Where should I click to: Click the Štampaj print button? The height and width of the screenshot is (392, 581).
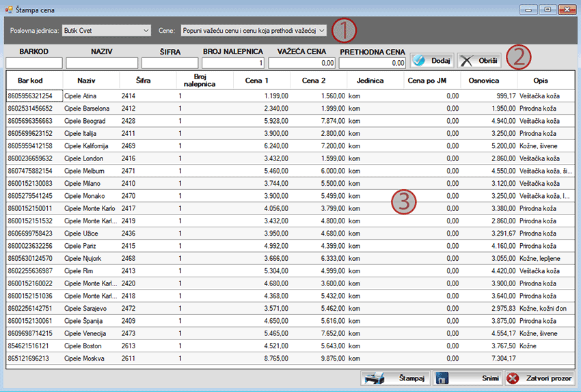tap(395, 378)
